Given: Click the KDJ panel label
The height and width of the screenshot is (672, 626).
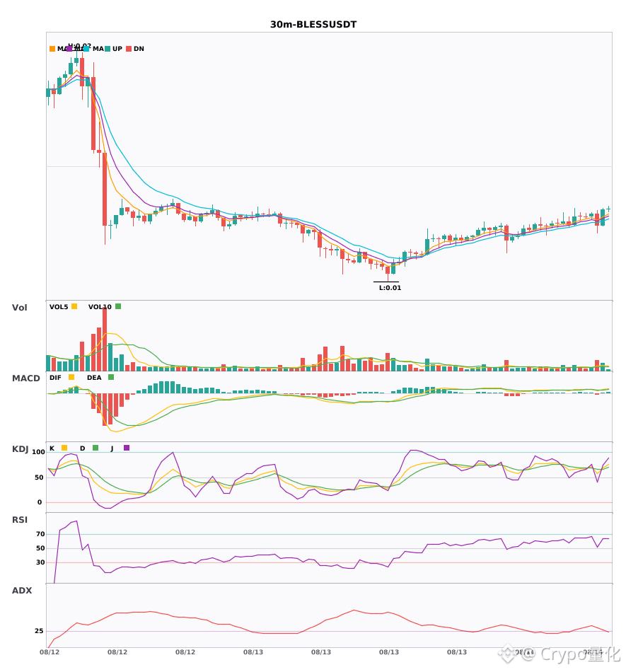Looking at the screenshot, I should 20,449.
